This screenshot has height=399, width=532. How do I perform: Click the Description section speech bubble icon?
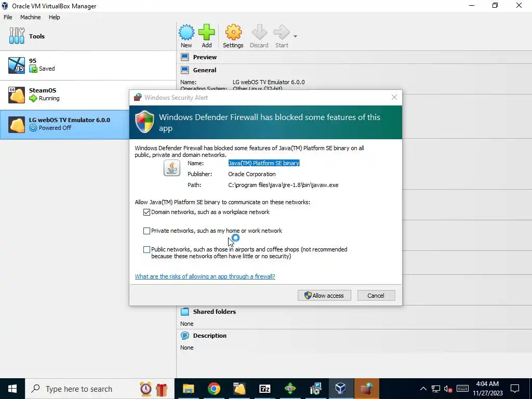pos(185,336)
